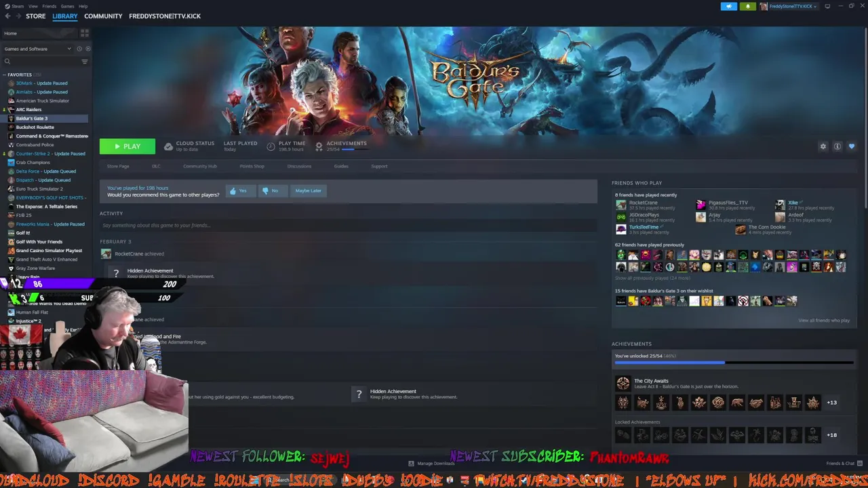Toggle the ready-to-play filter icon

[x=87, y=49]
